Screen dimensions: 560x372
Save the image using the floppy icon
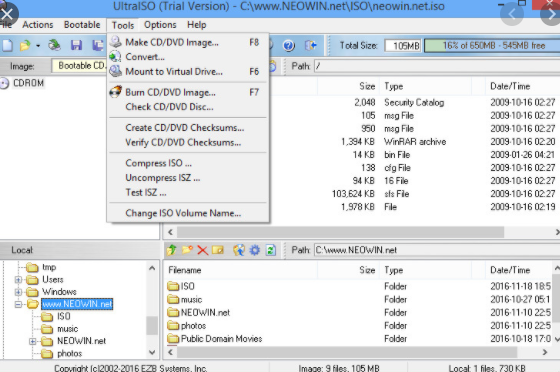tap(76, 45)
